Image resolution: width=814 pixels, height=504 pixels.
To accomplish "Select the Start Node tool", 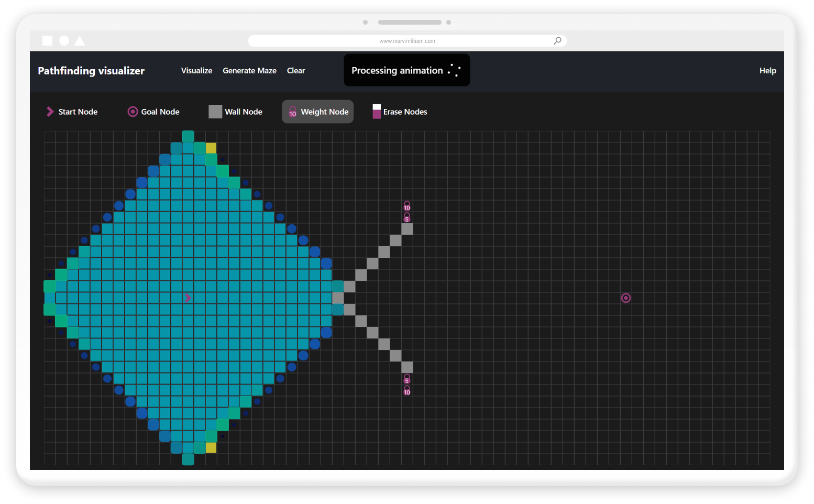I will tap(72, 112).
